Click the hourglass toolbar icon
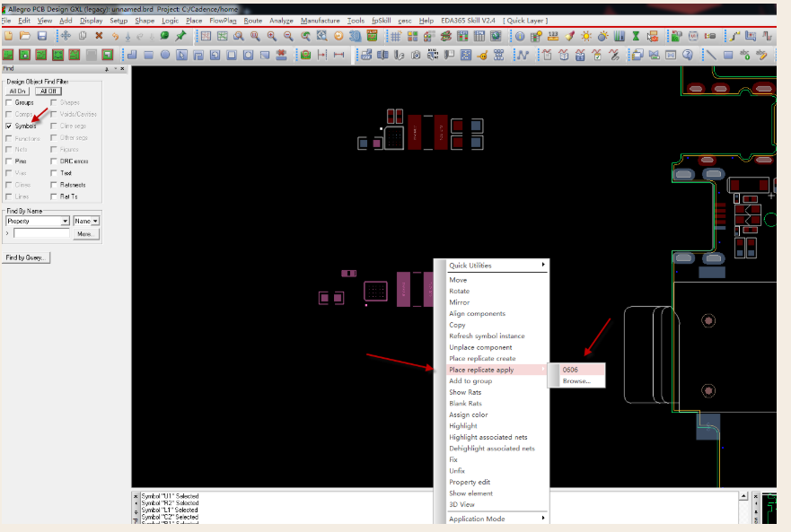 [x=636, y=36]
